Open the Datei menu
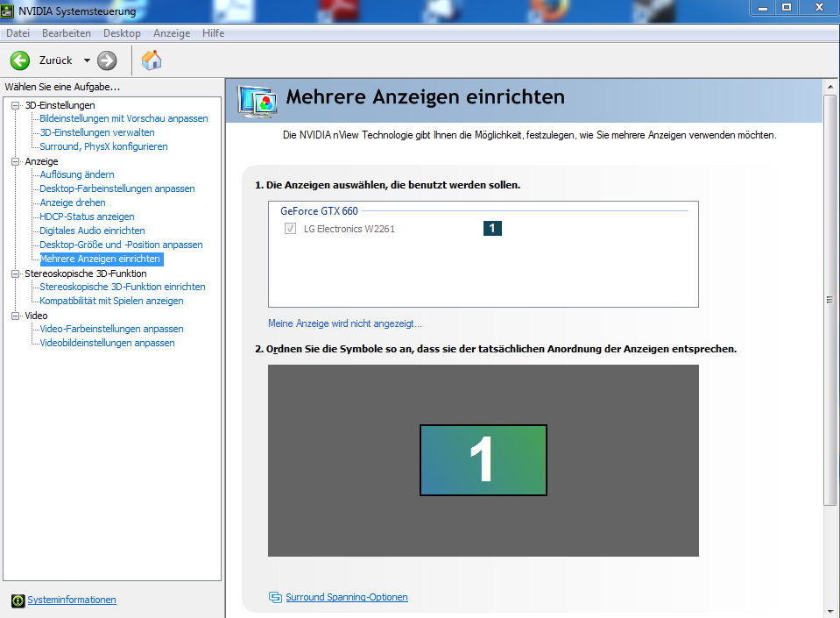The height and width of the screenshot is (618, 840). (x=18, y=33)
